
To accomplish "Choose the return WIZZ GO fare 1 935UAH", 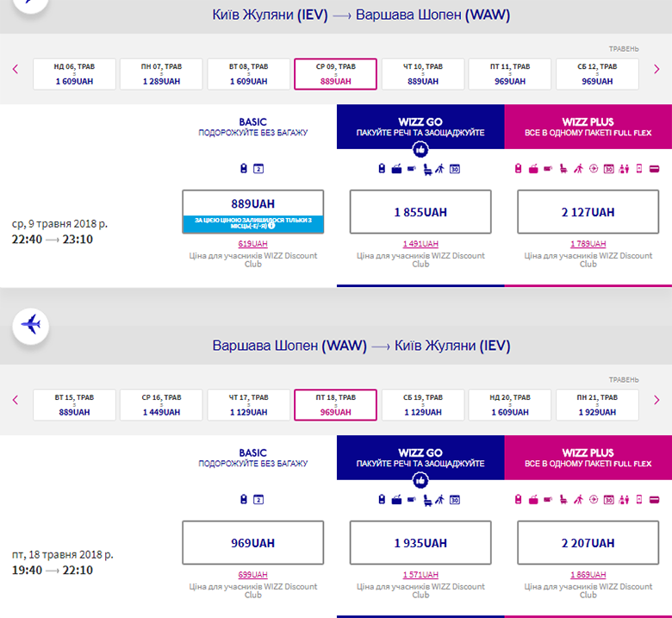I will pyautogui.click(x=420, y=543).
